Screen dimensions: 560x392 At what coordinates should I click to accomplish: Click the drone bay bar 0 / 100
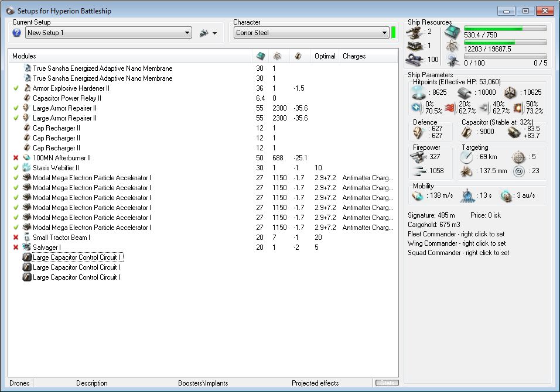click(x=506, y=56)
